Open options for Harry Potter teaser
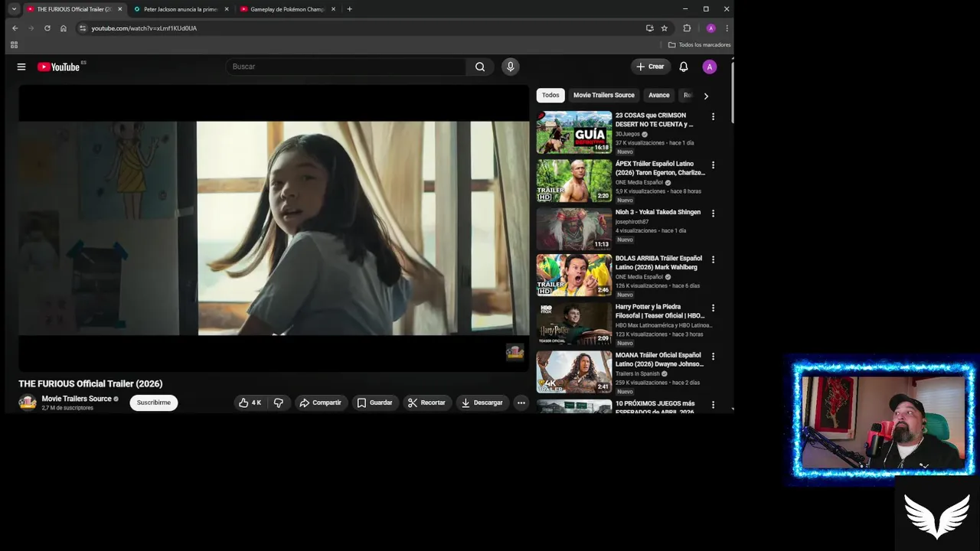The height and width of the screenshot is (551, 980). 713,308
